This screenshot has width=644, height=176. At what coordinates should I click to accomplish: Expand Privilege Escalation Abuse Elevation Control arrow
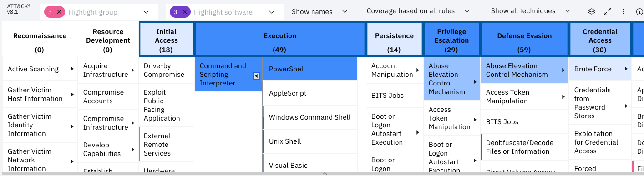(x=475, y=82)
